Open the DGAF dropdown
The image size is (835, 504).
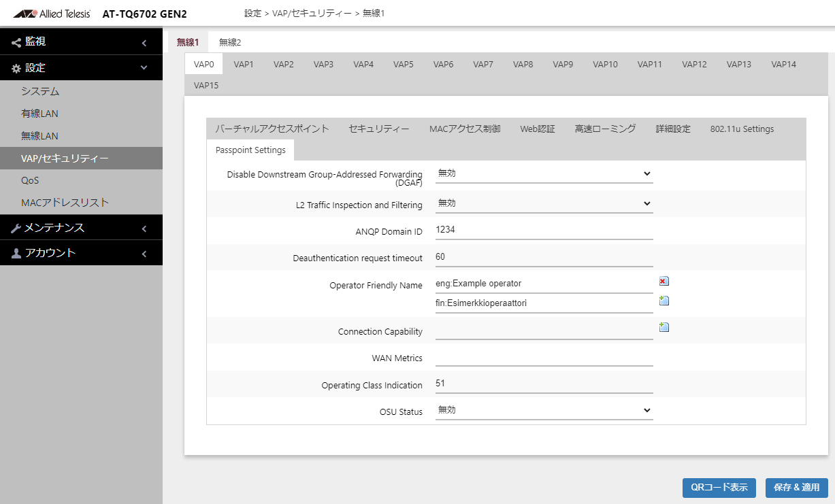click(x=543, y=174)
